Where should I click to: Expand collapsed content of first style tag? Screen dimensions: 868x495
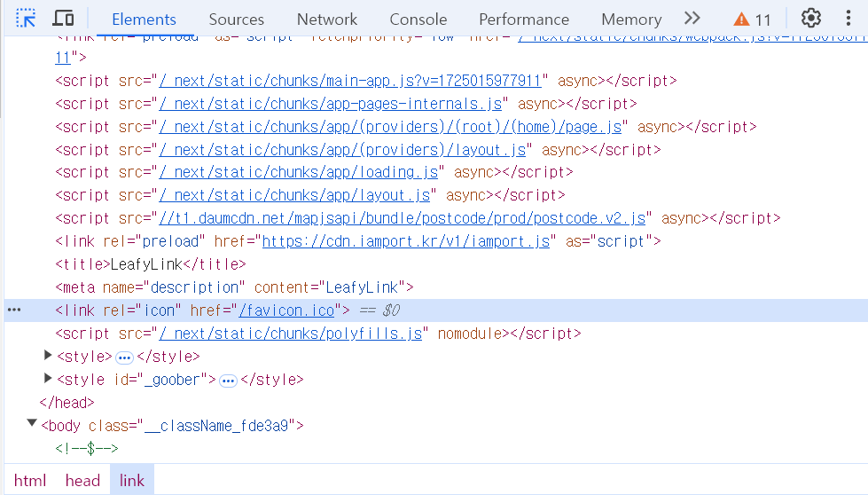(x=124, y=357)
